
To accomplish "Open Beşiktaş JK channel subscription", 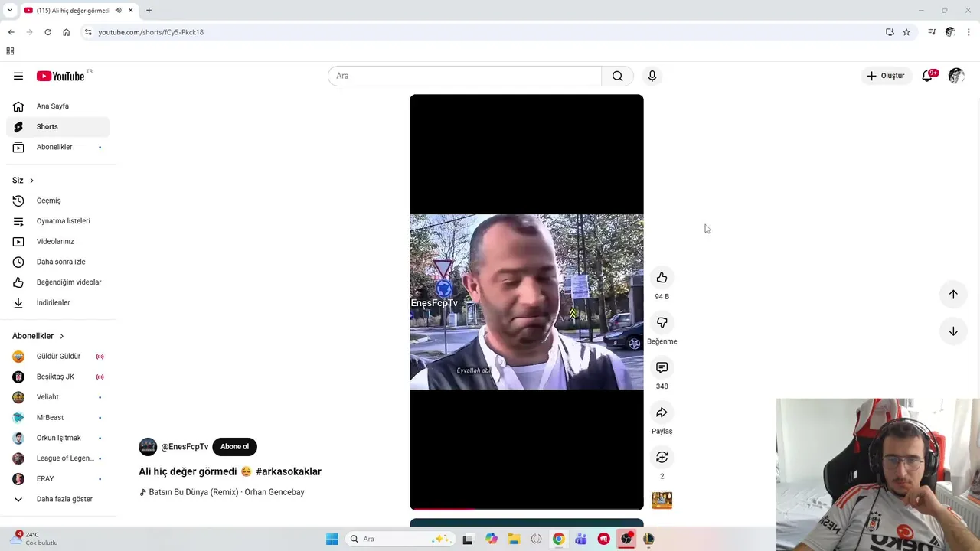I will tap(58, 377).
